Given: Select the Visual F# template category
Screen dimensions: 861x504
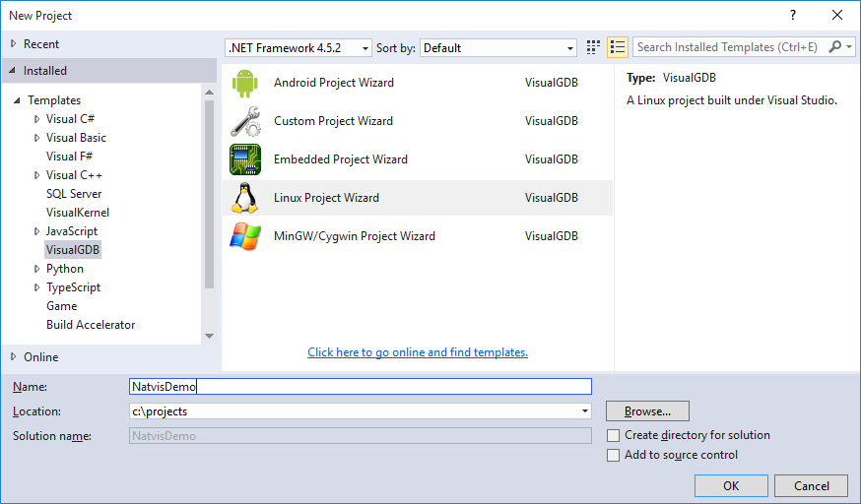Looking at the screenshot, I should pos(70,157).
